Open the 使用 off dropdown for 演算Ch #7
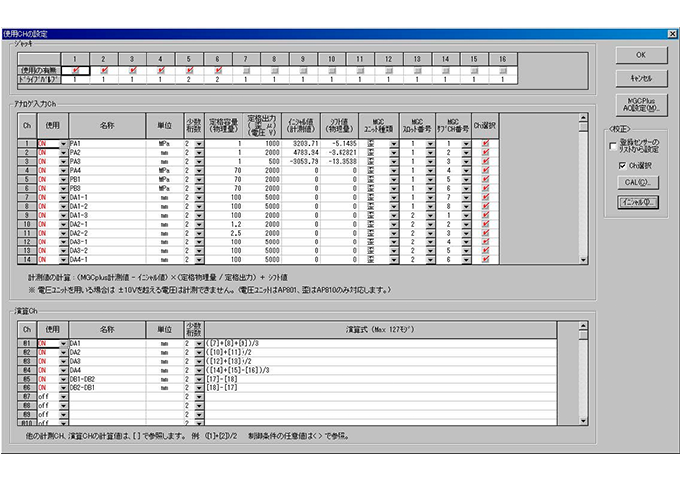 point(63,397)
